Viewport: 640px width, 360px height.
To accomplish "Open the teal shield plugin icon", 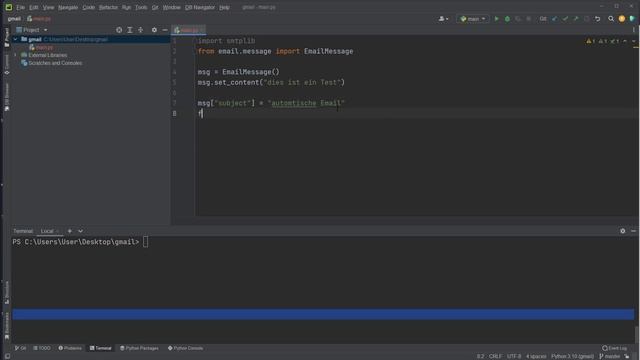I will pyautogui.click(x=632, y=19).
